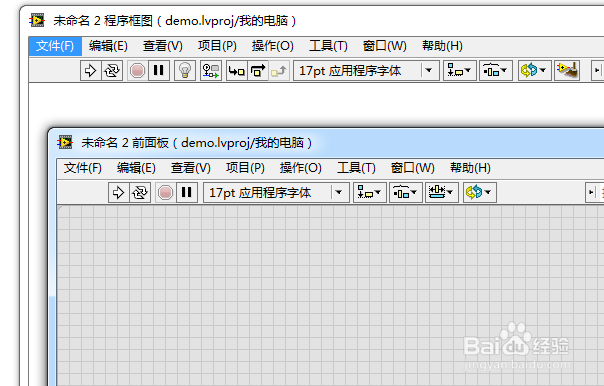Open 操作(O) menu in block diagram window
The image size is (604, 386).
click(x=273, y=46)
